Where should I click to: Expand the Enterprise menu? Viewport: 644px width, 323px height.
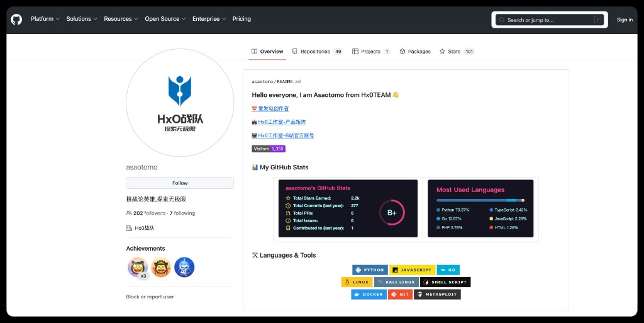[209, 19]
